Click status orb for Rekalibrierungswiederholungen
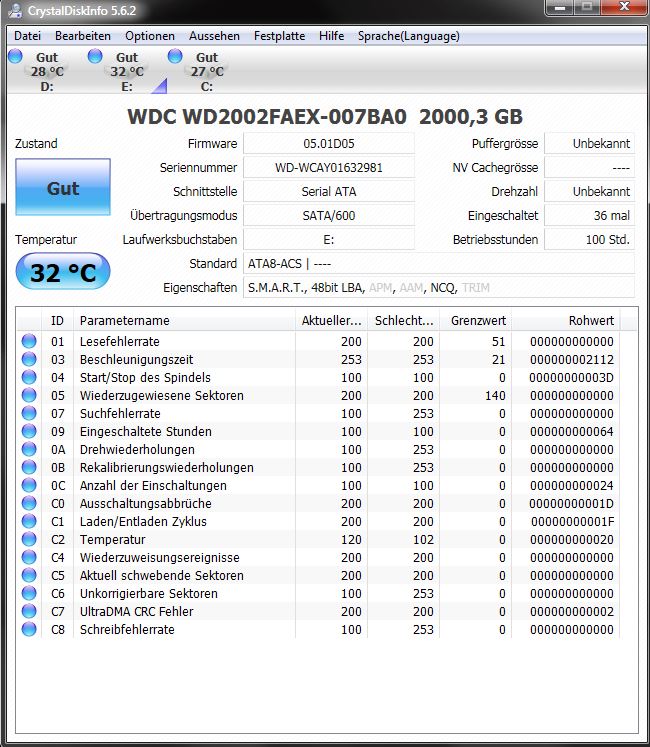This screenshot has width=650, height=747. 29,467
